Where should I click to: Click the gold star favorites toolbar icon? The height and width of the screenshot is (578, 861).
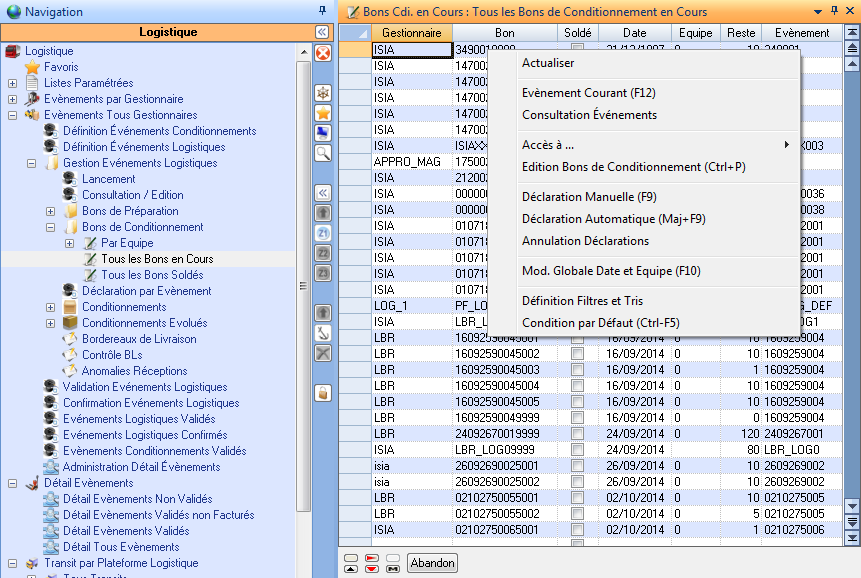pos(323,113)
